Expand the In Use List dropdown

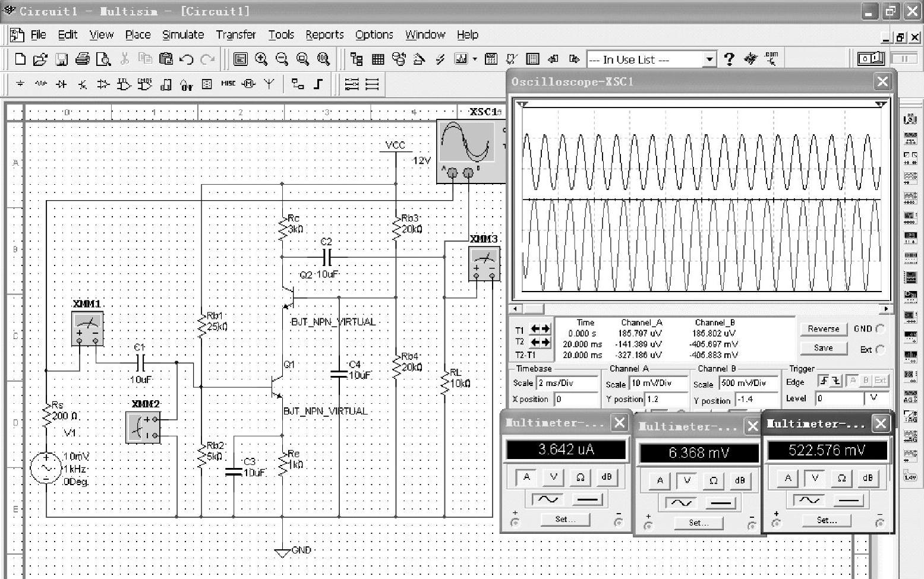709,59
